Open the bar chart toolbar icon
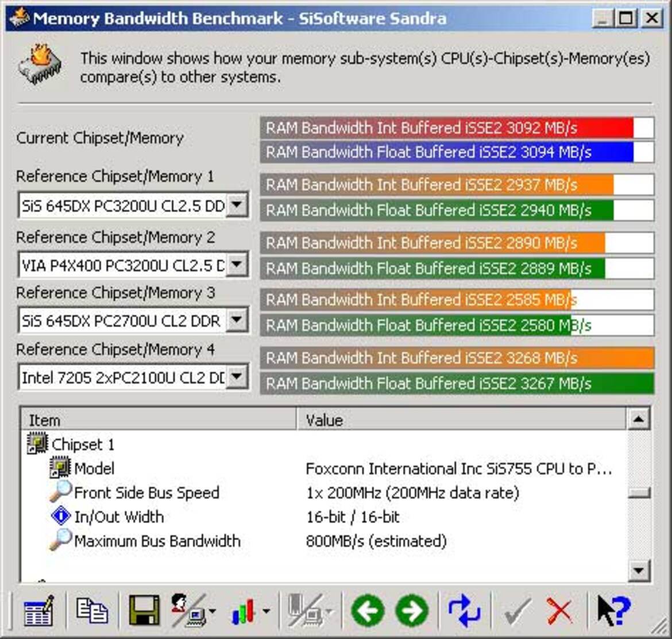This screenshot has height=639, width=672. click(x=244, y=611)
